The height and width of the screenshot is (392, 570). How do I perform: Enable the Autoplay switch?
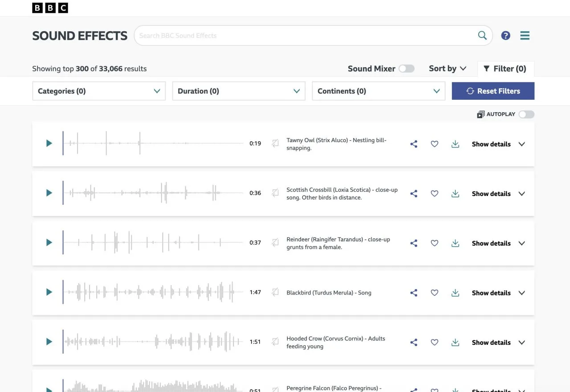526,114
